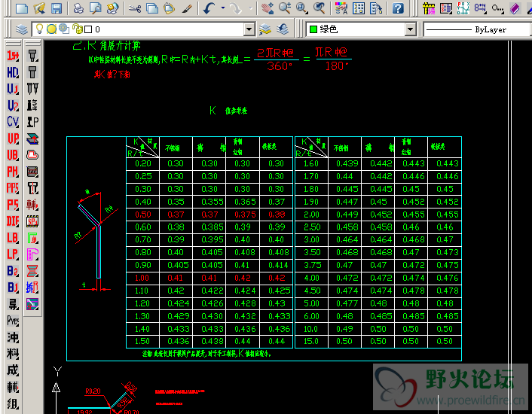
Task: Click the 'R0.20' dimension text
Action: (x=93, y=391)
